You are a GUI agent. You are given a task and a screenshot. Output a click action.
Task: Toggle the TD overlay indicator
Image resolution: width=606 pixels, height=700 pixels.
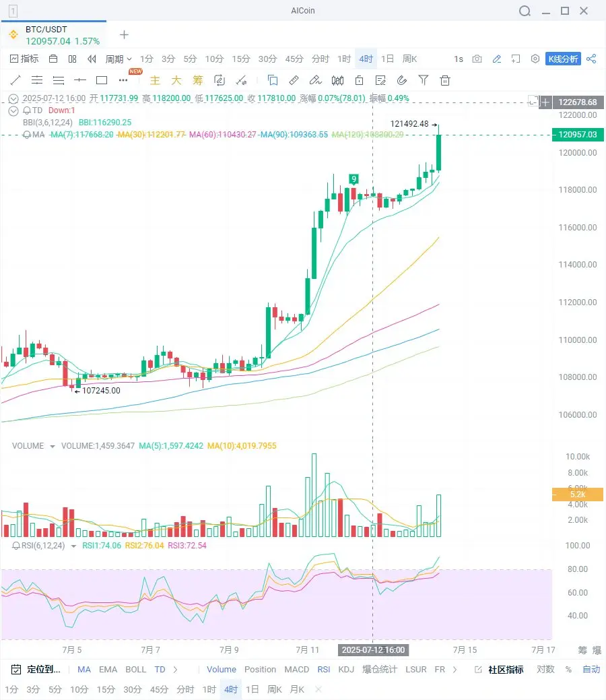(x=160, y=669)
